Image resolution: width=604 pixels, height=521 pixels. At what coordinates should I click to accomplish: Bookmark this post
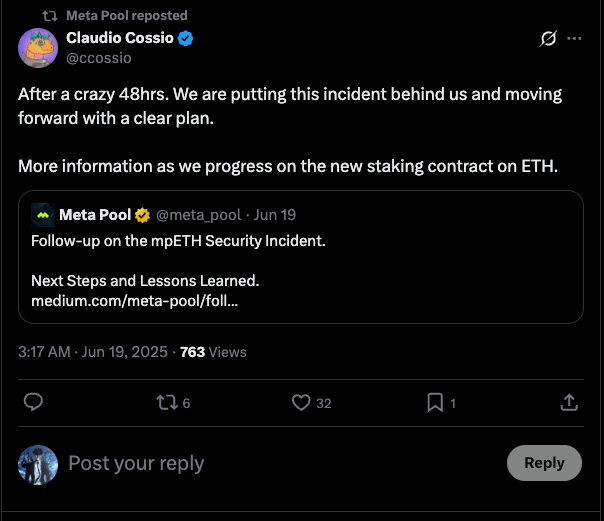(435, 402)
